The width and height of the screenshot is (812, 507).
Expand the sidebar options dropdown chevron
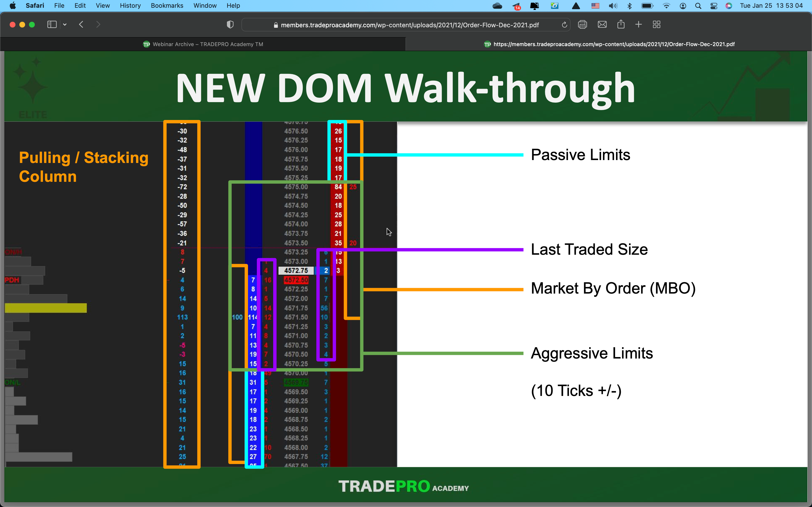[x=65, y=24]
